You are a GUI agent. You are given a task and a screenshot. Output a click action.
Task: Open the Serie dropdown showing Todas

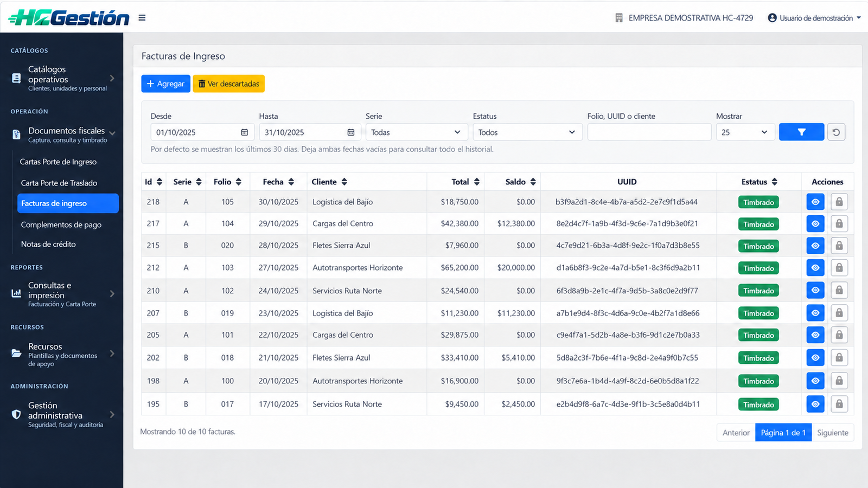click(416, 132)
